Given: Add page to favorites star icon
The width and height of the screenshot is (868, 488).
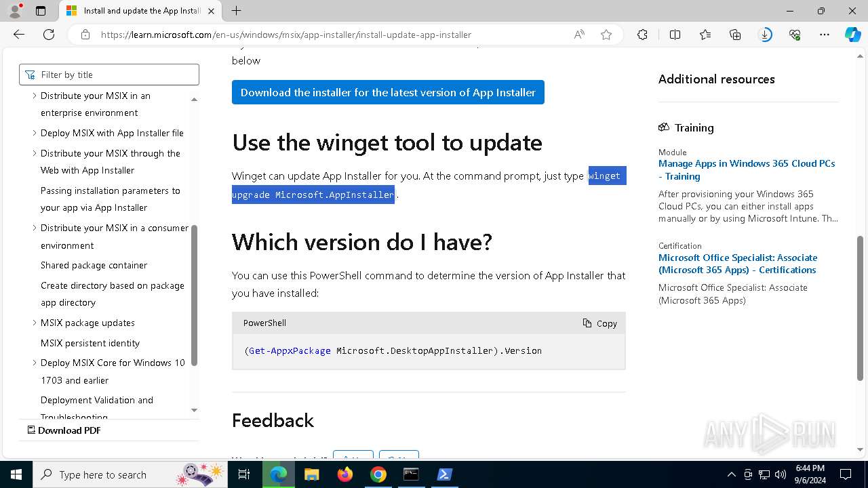Looking at the screenshot, I should click(x=606, y=35).
